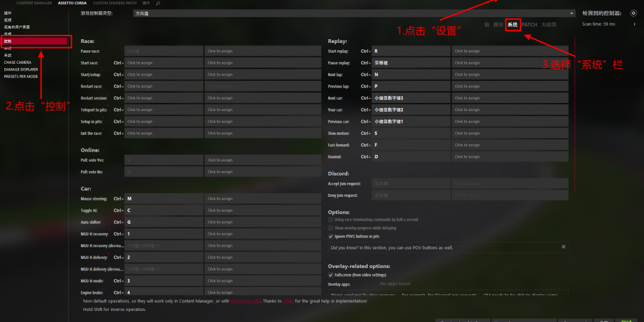Open the search magnifier icon in top bar
Screen dimensions: 644x322
pyautogui.click(x=158, y=3)
